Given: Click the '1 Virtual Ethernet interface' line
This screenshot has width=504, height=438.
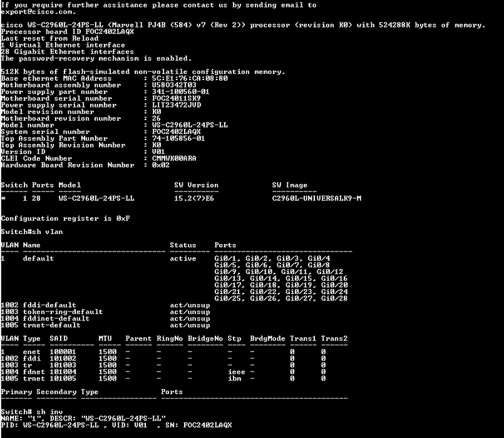Looking at the screenshot, I should 63,45.
